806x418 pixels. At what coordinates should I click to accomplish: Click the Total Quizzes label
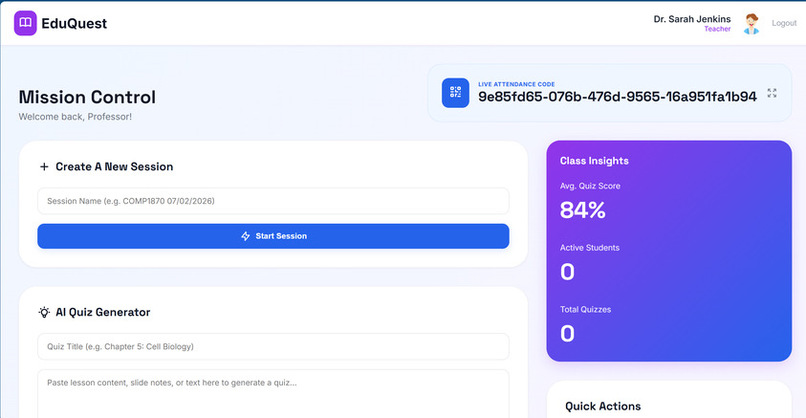pos(585,310)
